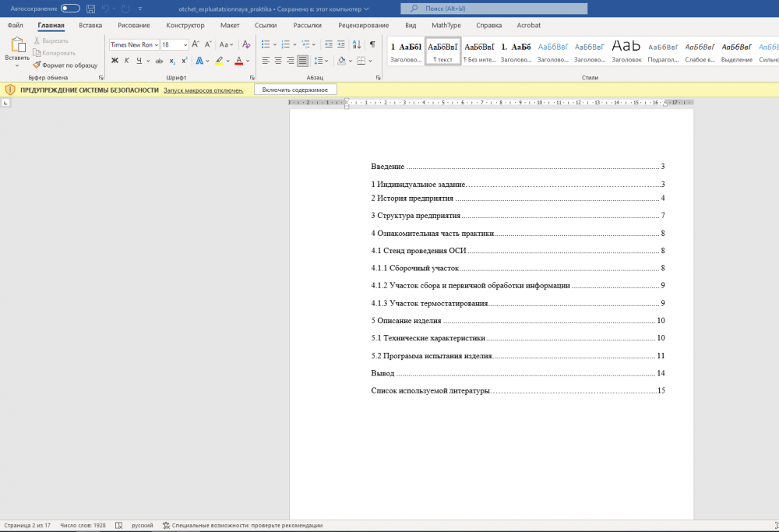Click the clear all formatting icon
Image resolution: width=779 pixels, height=532 pixels.
coord(246,44)
